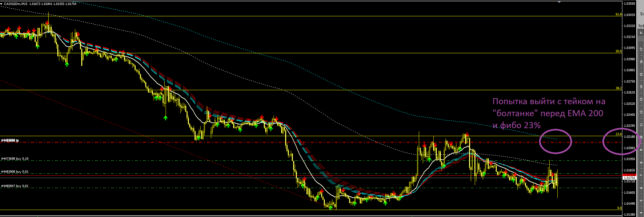The height and width of the screenshot is (217, 644).
Task: Select the Fibonacci 0.0 level label
Action: 619,208
